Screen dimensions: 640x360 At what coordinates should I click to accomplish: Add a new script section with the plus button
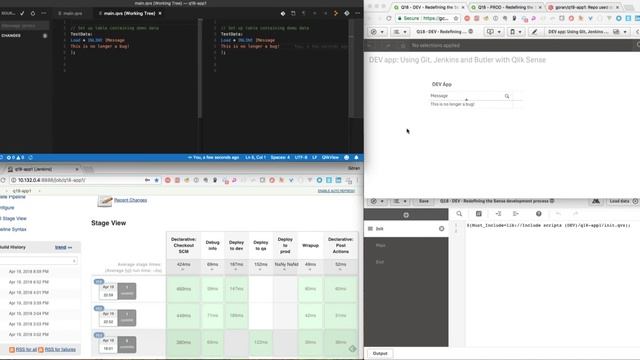click(406, 215)
